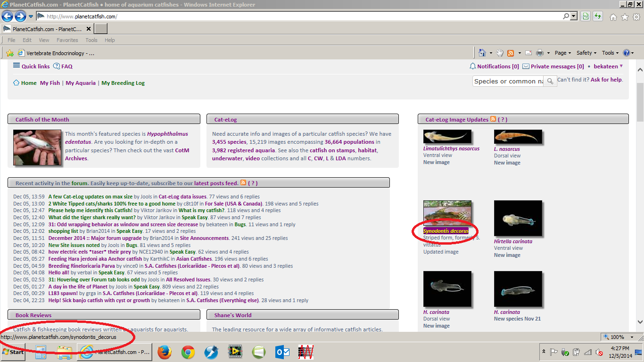Open the Page dropdown menu
Image resolution: width=644 pixels, height=362 pixels.
(562, 53)
